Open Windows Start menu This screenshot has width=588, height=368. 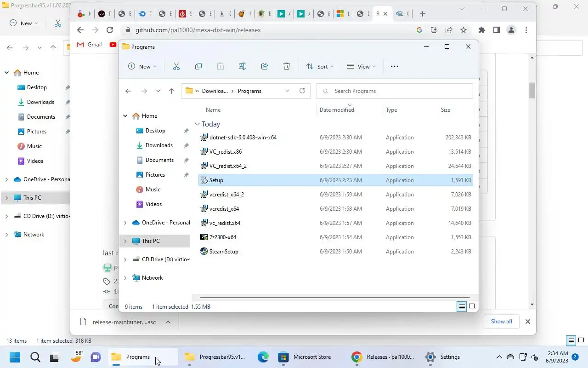pos(15,357)
